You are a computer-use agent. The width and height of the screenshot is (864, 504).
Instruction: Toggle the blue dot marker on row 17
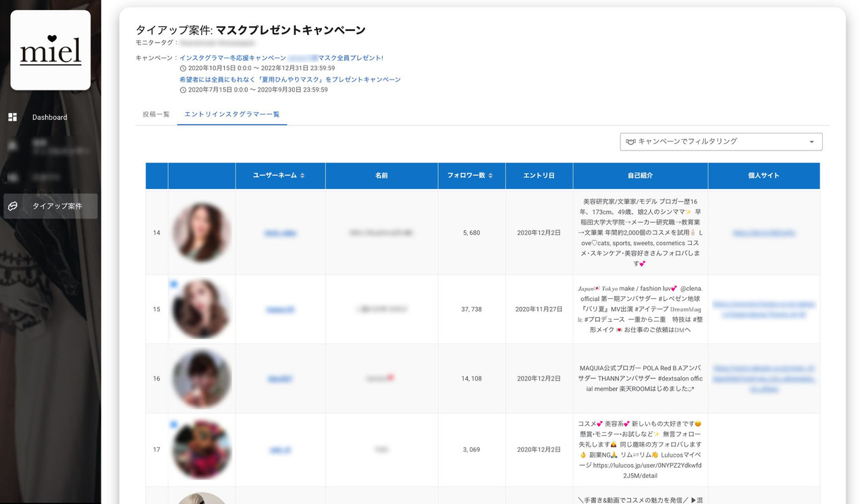(173, 424)
